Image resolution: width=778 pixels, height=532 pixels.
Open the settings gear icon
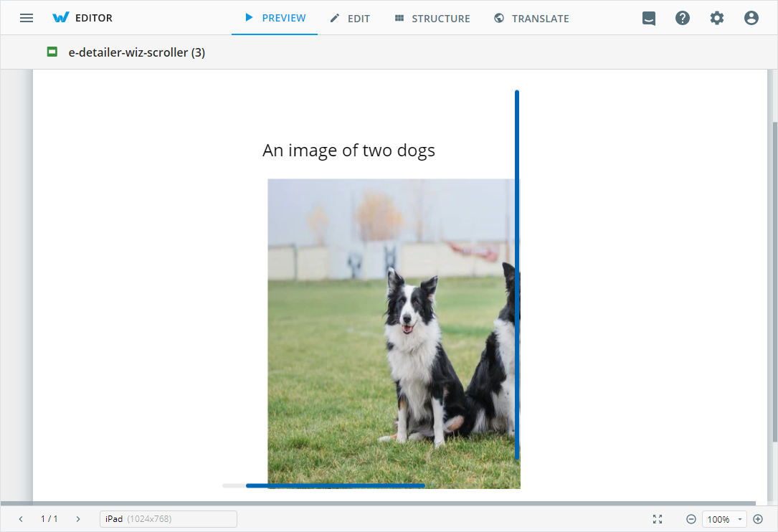[x=717, y=19]
